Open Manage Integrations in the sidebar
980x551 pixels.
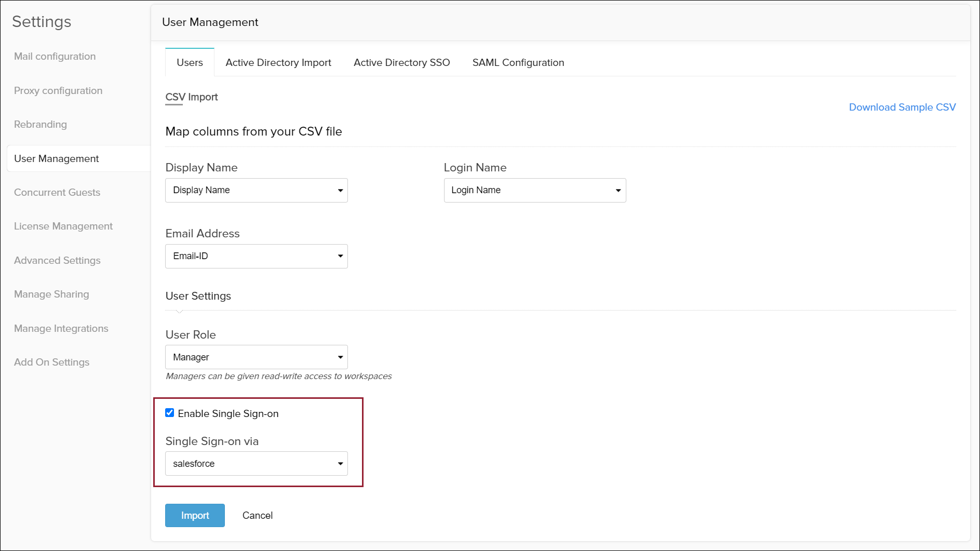pyautogui.click(x=61, y=329)
